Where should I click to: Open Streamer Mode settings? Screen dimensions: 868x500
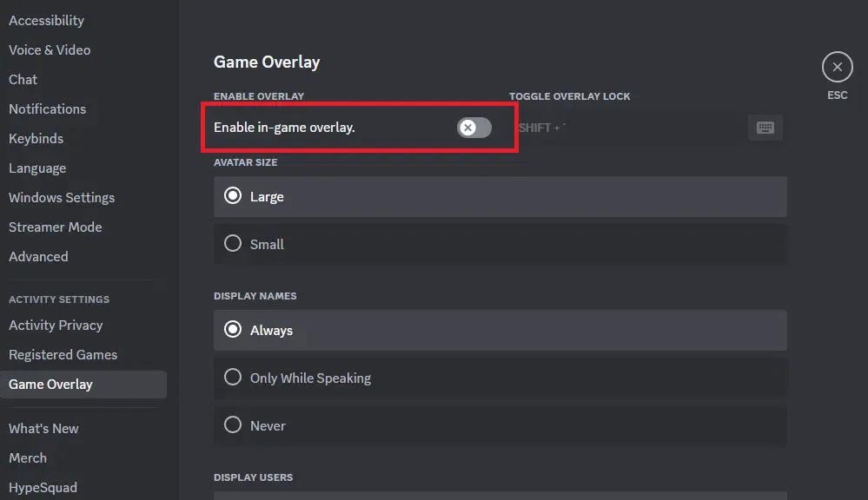click(56, 227)
